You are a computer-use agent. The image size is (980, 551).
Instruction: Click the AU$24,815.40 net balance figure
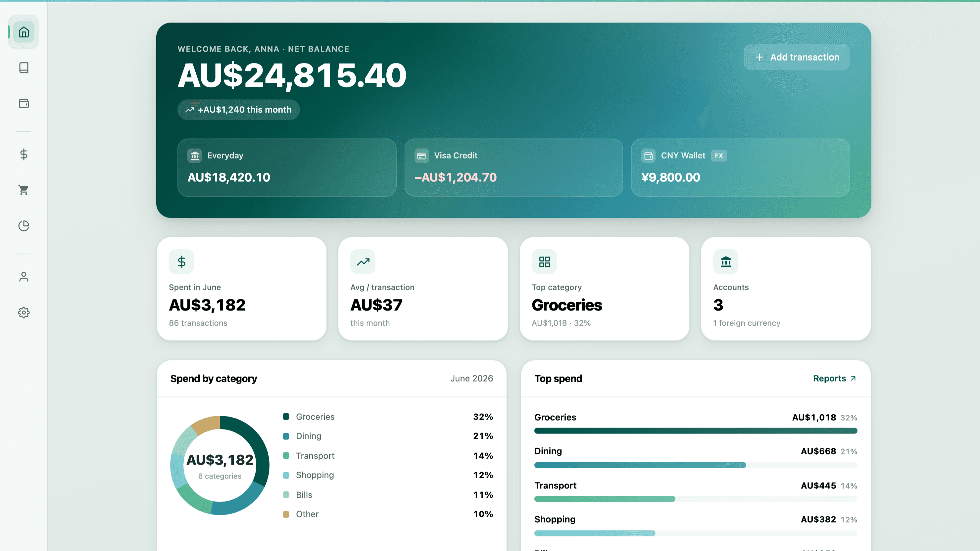pyautogui.click(x=292, y=76)
